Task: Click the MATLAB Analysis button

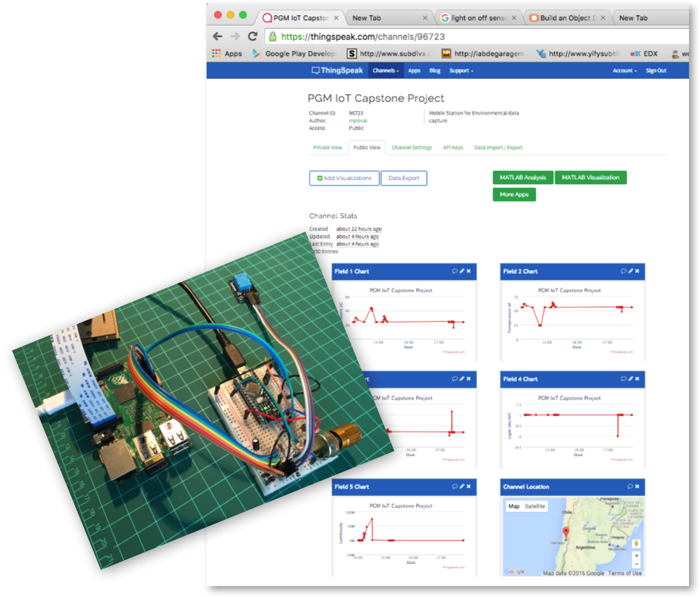Action: (522, 177)
